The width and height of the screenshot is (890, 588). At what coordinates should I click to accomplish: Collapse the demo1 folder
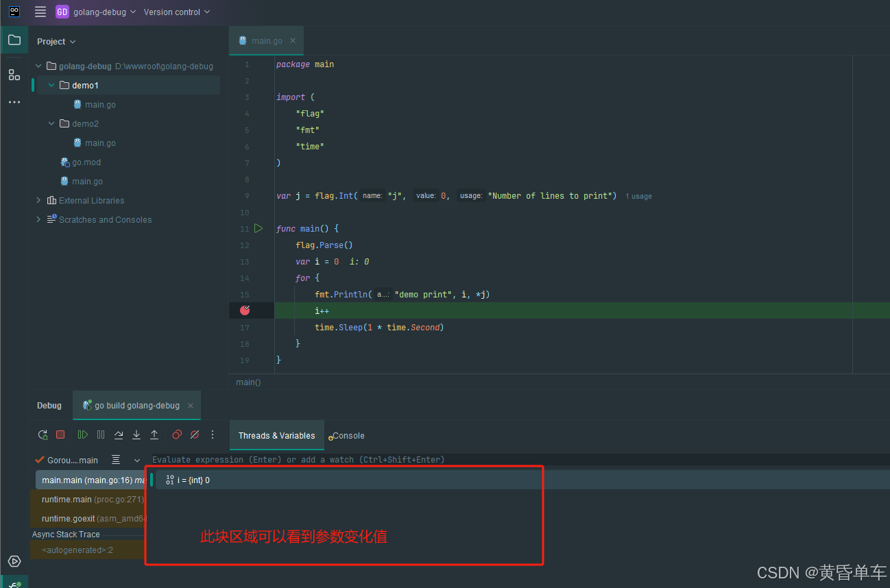pos(51,86)
